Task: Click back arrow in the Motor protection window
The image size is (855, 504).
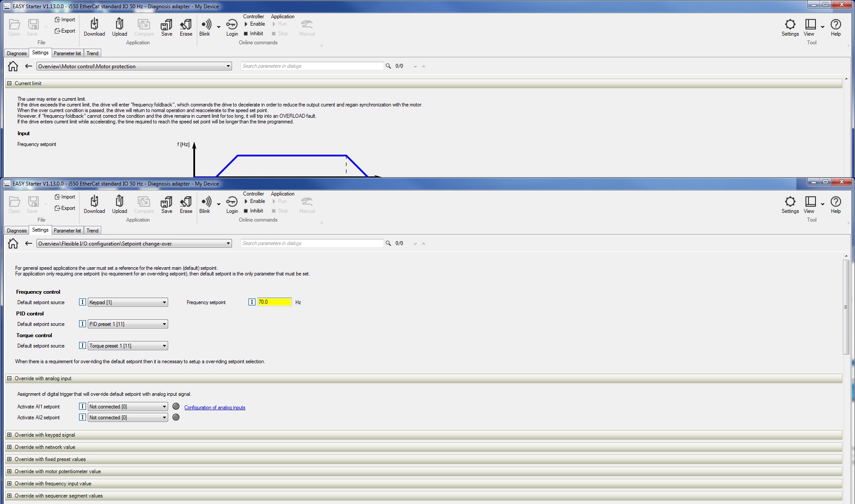Action: (29, 66)
